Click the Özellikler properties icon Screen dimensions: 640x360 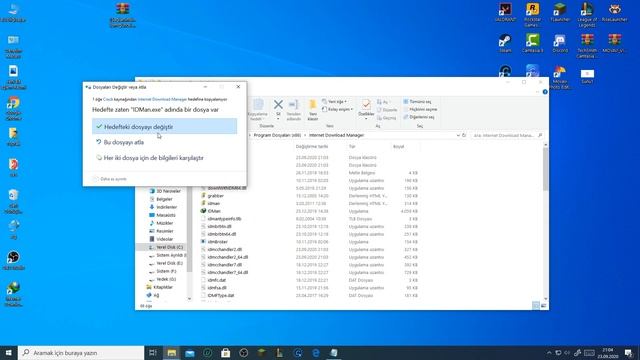(366, 105)
